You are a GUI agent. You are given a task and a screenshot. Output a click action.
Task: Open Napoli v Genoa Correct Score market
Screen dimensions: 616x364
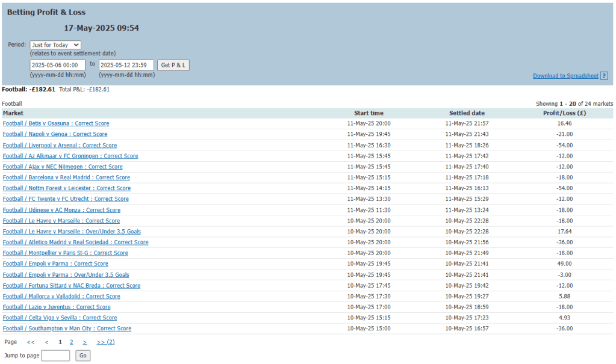click(x=55, y=134)
